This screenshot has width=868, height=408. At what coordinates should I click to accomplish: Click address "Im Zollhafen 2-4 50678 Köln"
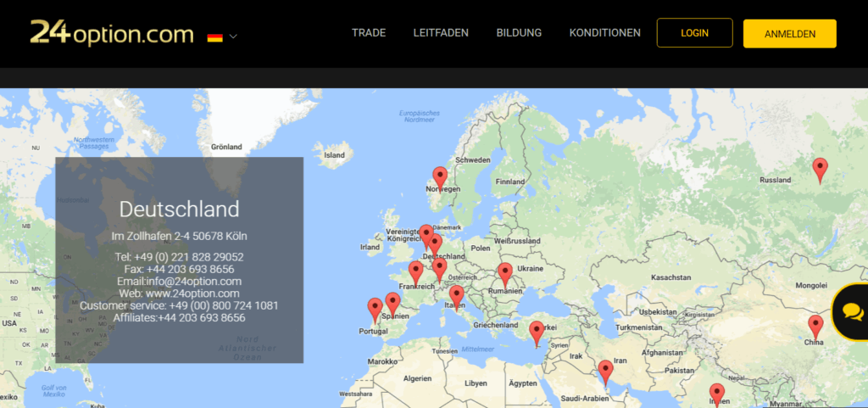coord(180,237)
